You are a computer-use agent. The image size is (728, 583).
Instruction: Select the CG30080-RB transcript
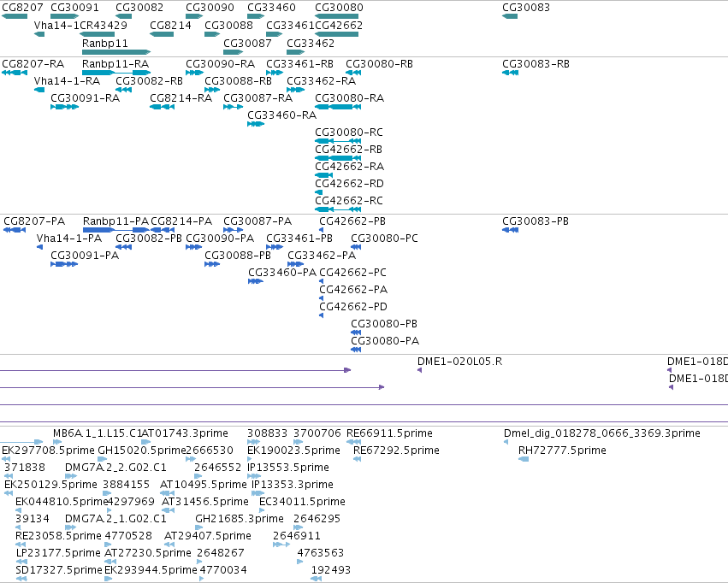pyautogui.click(x=353, y=73)
